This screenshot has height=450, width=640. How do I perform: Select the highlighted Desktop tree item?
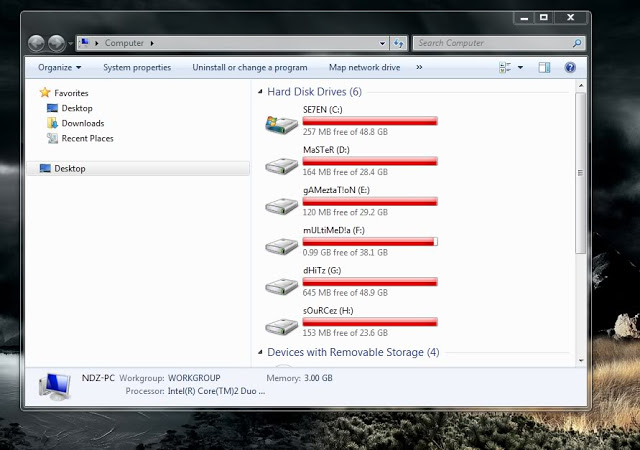(x=138, y=169)
